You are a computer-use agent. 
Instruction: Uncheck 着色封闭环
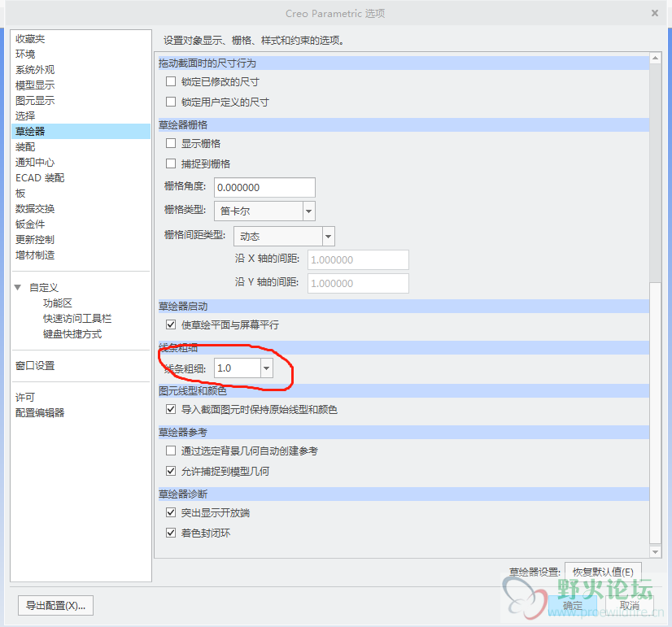tap(171, 533)
